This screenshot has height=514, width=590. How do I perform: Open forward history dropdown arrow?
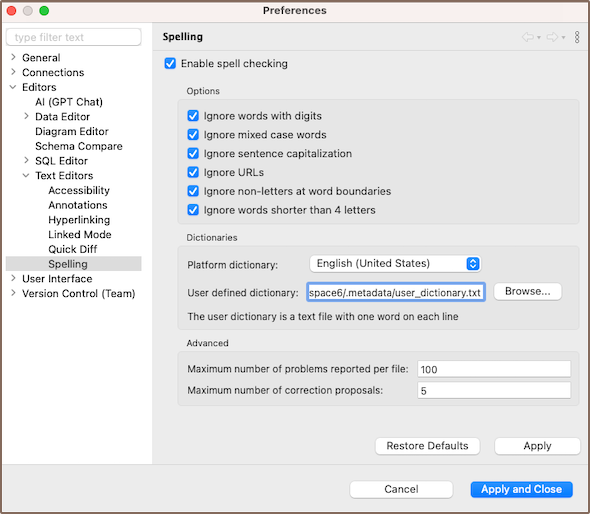coord(563,37)
